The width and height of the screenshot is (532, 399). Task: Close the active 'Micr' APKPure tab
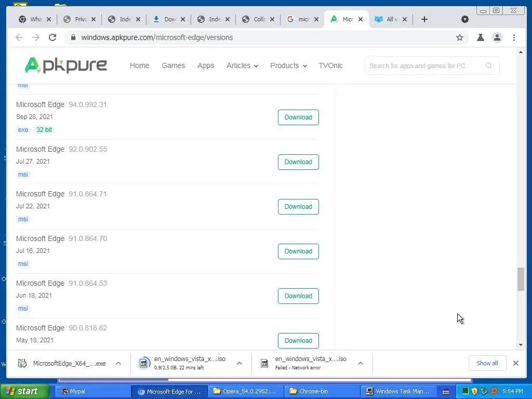click(361, 19)
